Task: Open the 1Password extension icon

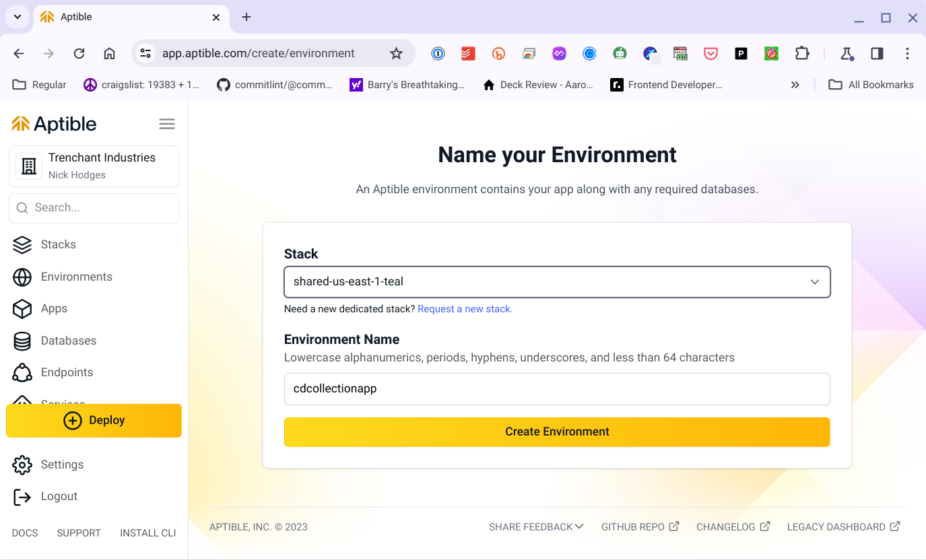Action: [438, 54]
